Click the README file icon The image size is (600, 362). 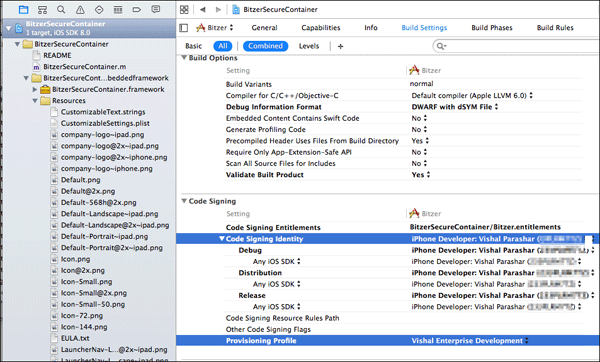(36, 55)
